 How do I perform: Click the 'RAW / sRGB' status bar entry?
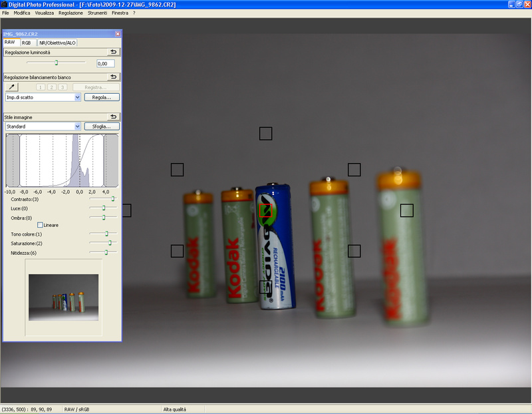click(x=77, y=409)
